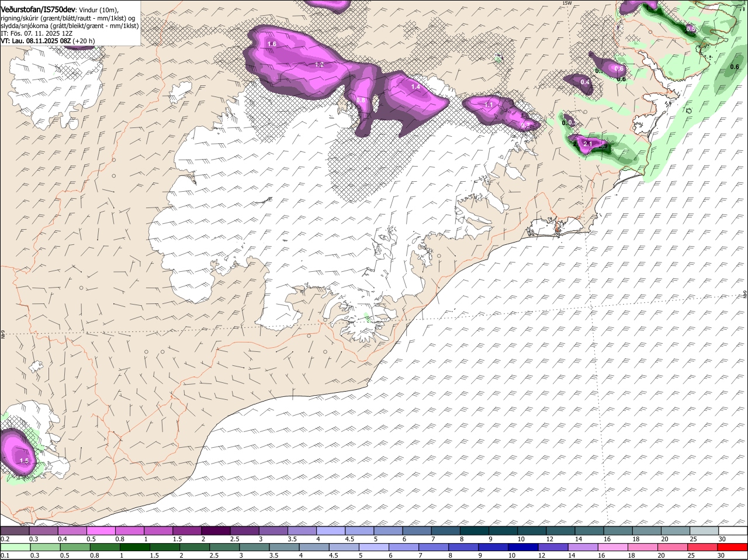Click the '(+20 h)' forecast offset text

point(84,41)
